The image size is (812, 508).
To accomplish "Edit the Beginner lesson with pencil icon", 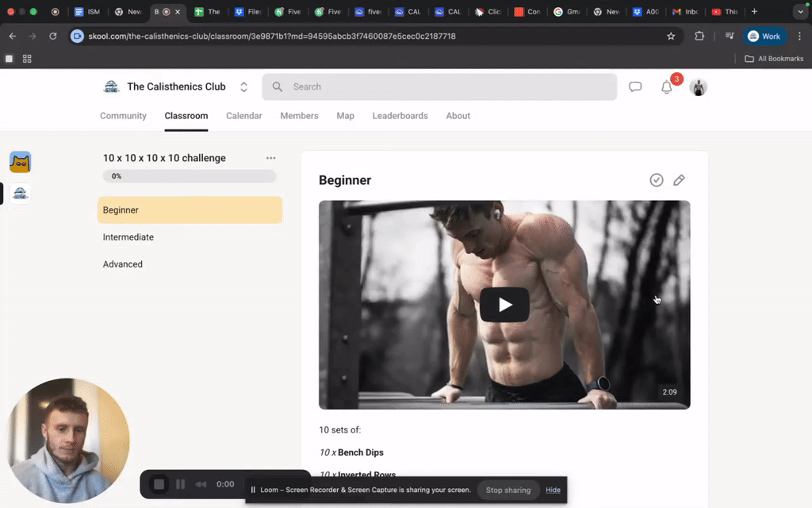I will pos(679,180).
